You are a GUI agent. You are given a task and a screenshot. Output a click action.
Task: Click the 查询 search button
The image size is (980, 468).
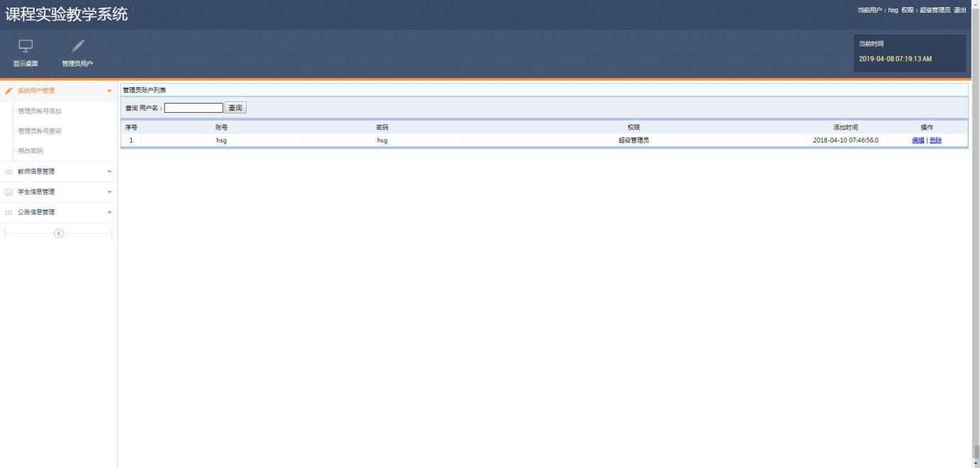click(235, 108)
